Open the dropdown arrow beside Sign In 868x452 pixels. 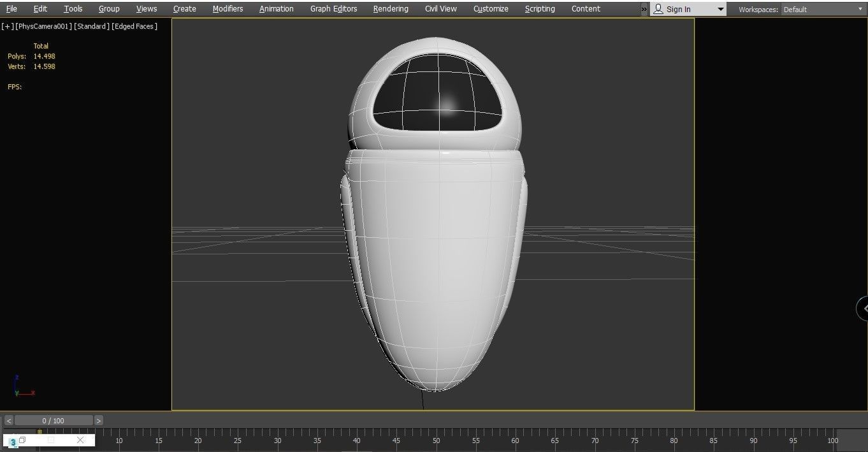721,10
